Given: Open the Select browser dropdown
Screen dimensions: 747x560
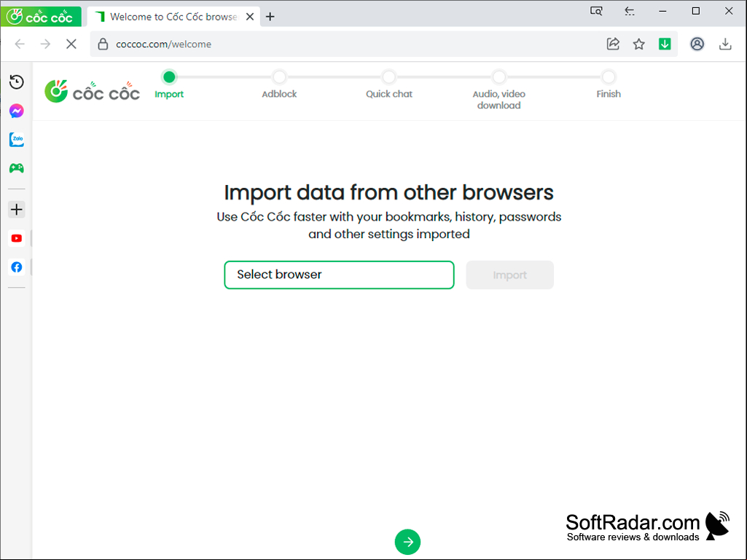Looking at the screenshot, I should [339, 275].
